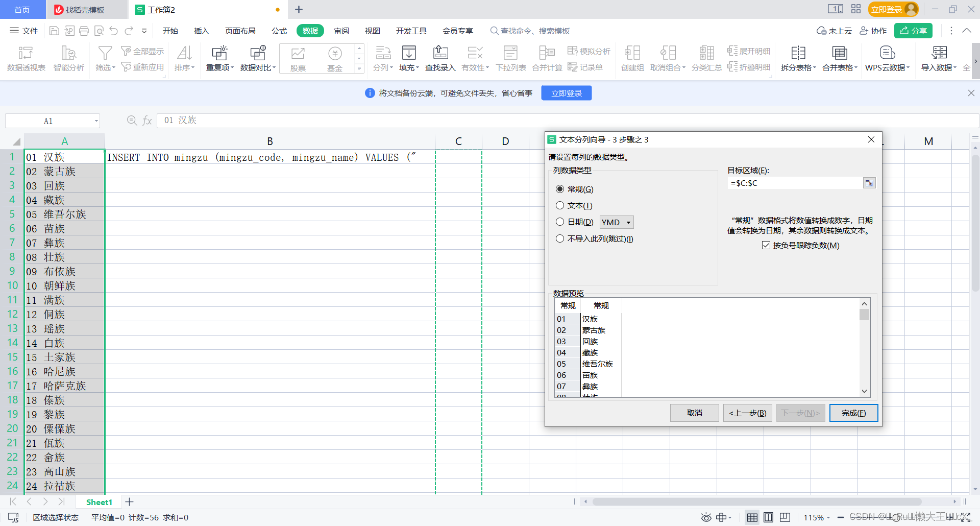The image size is (980, 526).
Task: Switch to the 页面布局 ribbon tab
Action: [240, 31]
